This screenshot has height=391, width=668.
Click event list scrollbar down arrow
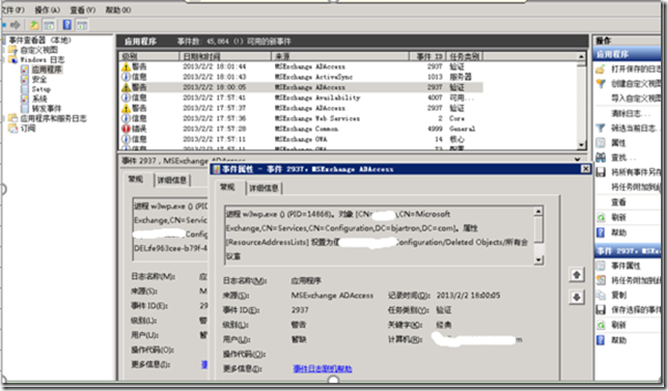point(582,145)
